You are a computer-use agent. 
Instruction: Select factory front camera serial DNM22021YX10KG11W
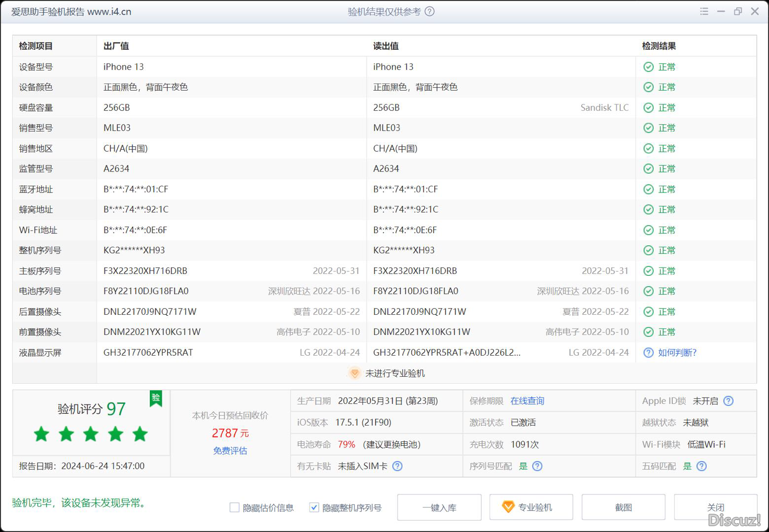pos(152,332)
